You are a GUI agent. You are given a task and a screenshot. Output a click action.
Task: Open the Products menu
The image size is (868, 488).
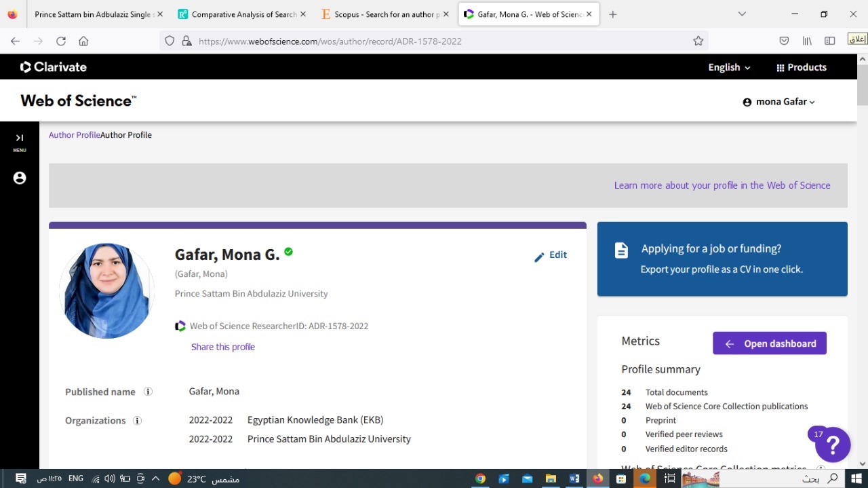point(801,67)
